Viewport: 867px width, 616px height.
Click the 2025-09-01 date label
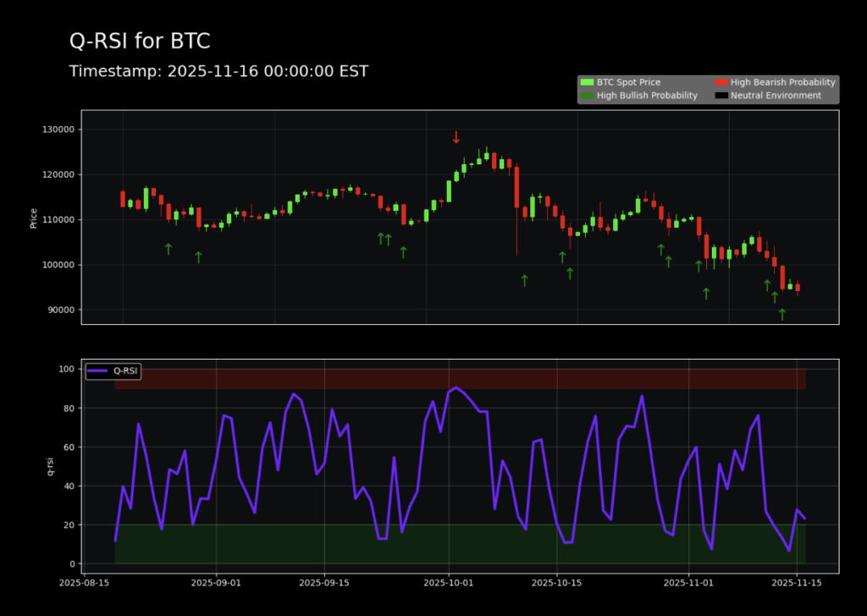tap(216, 582)
